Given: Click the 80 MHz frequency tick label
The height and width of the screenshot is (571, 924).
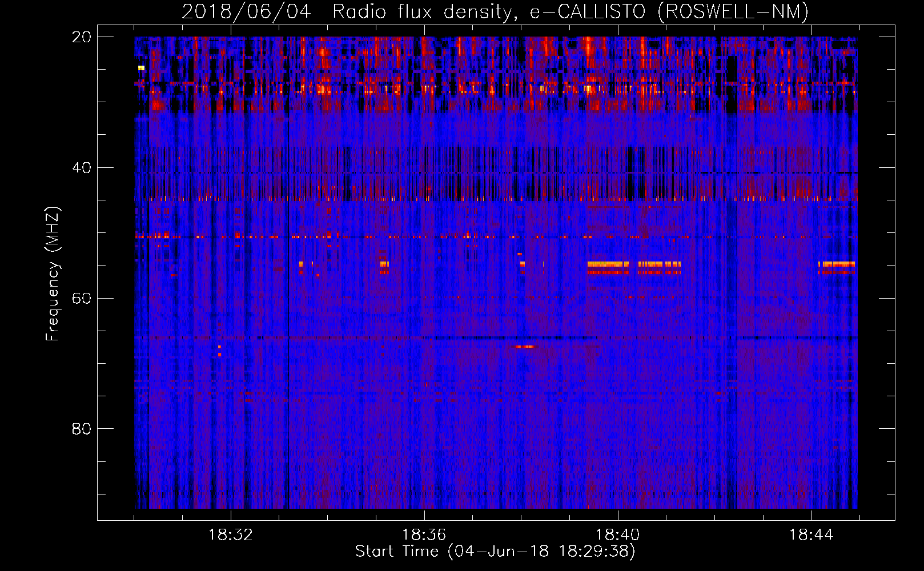Looking at the screenshot, I should coord(82,429).
